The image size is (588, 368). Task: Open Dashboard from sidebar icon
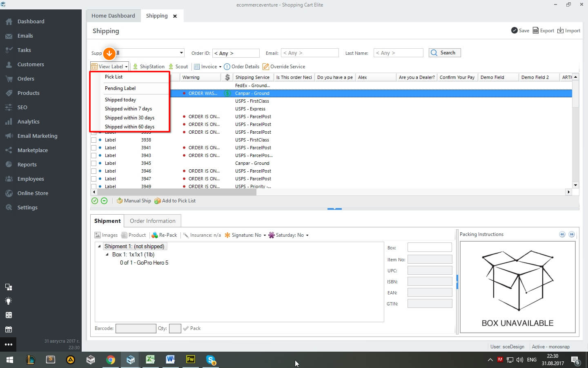pyautogui.click(x=9, y=22)
